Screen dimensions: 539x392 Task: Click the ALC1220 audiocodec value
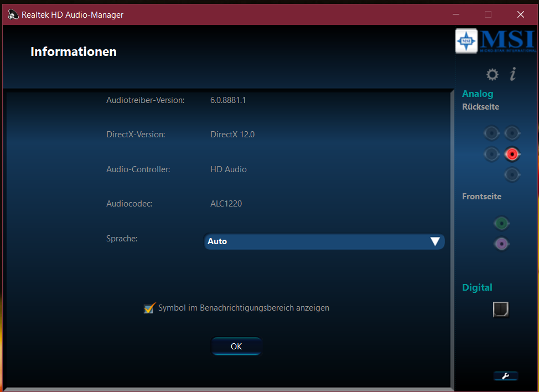pyautogui.click(x=226, y=204)
